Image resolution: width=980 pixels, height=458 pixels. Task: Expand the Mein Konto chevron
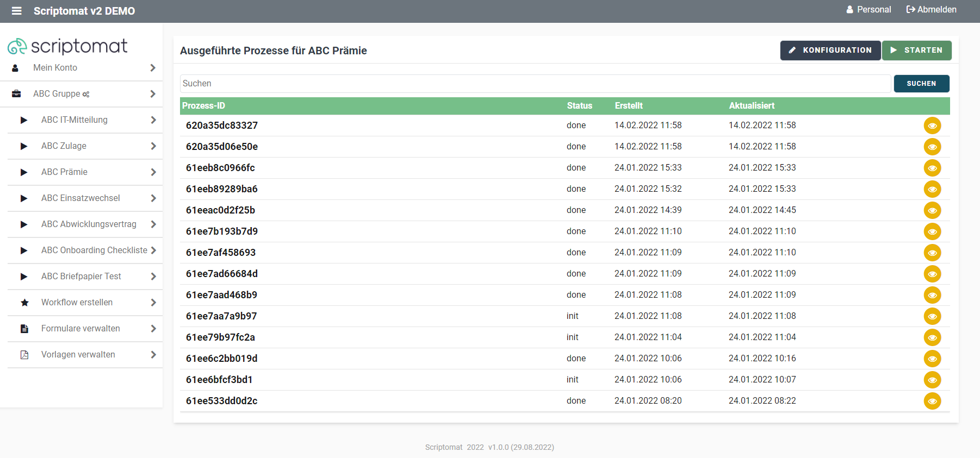point(153,68)
